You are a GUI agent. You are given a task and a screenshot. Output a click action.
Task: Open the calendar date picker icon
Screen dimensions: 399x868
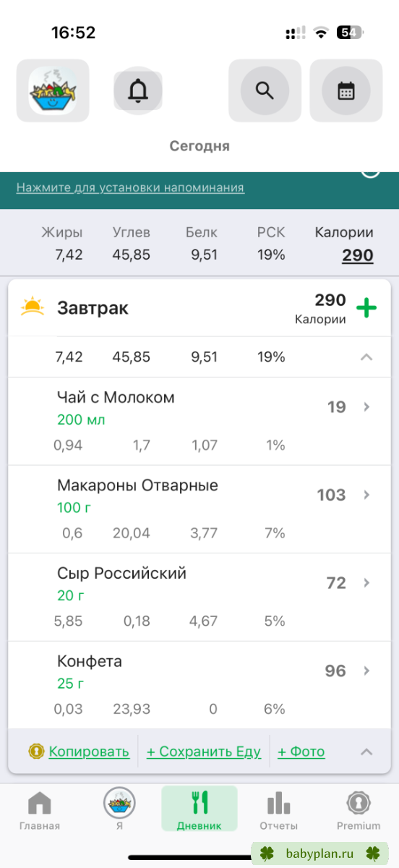click(x=346, y=90)
